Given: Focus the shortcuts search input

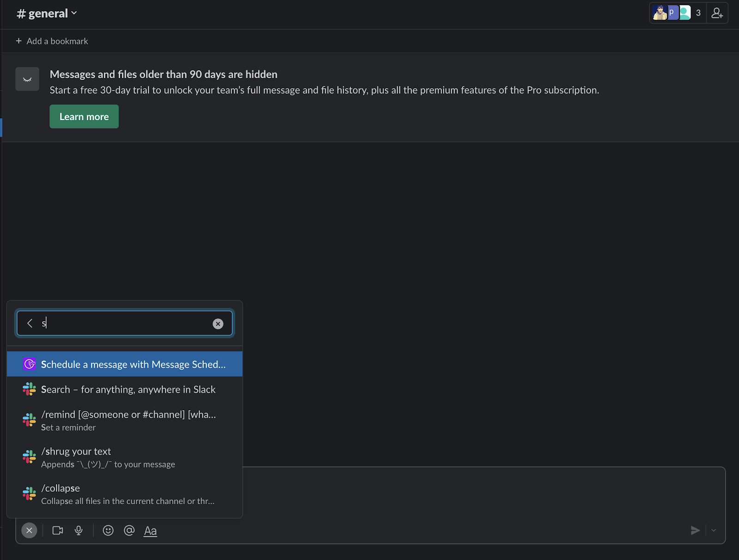Looking at the screenshot, I should pyautogui.click(x=125, y=323).
